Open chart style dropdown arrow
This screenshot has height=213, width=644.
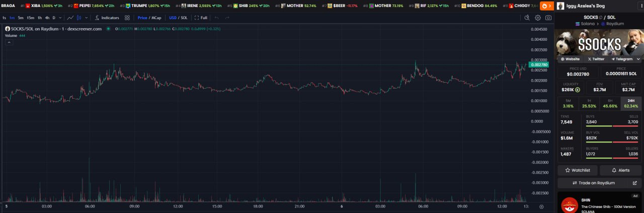(x=87, y=18)
